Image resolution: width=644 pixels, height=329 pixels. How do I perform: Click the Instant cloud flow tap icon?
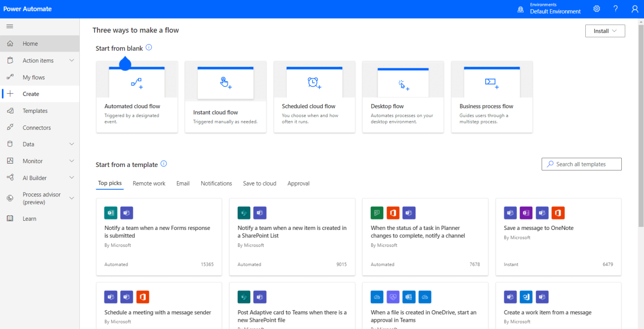click(226, 83)
